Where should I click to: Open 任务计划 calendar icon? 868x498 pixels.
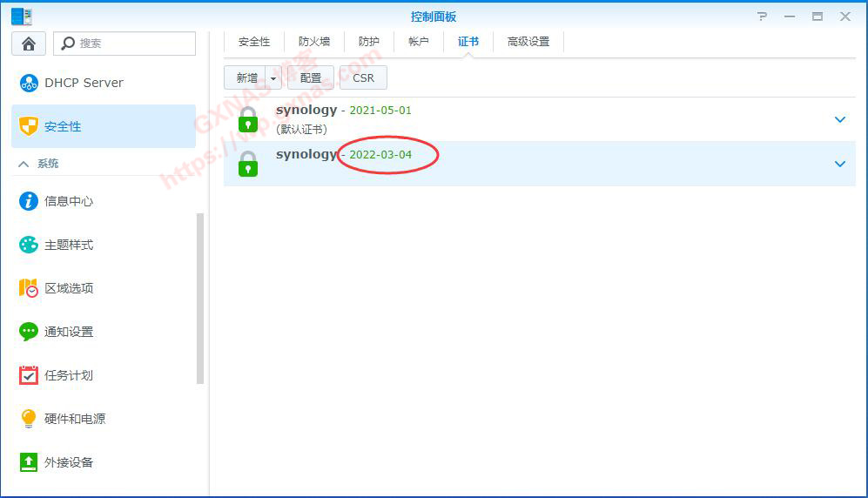coord(29,375)
